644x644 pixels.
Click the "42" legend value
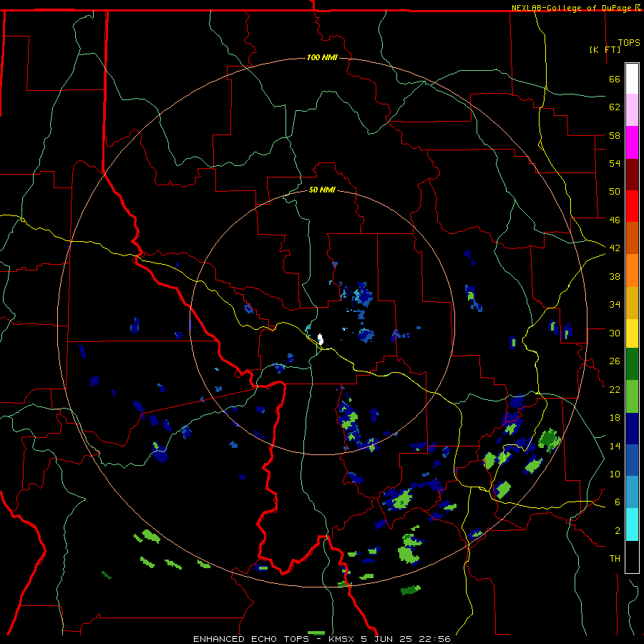[615, 248]
